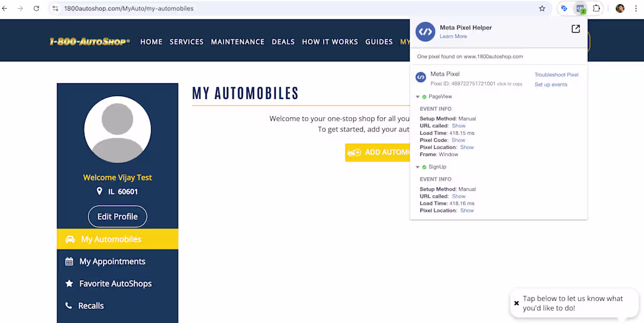Viewport: 644px width, 323px height.
Task: Open the MAINTENANCE nav item
Action: point(237,42)
